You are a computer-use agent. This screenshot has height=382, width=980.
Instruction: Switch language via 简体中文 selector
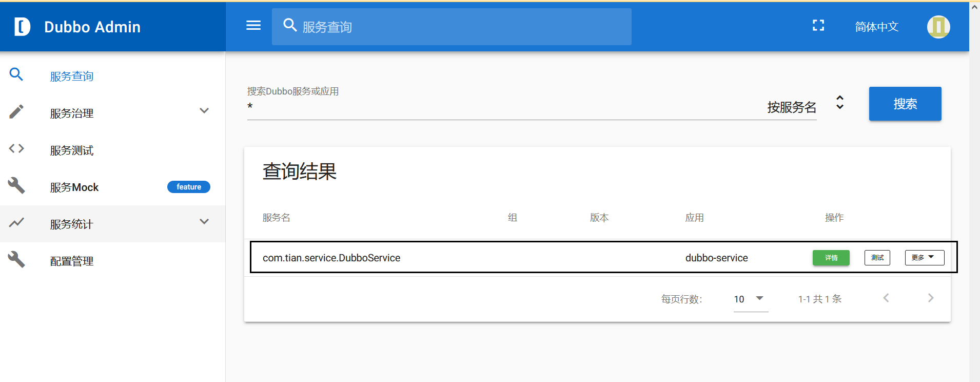tap(877, 27)
